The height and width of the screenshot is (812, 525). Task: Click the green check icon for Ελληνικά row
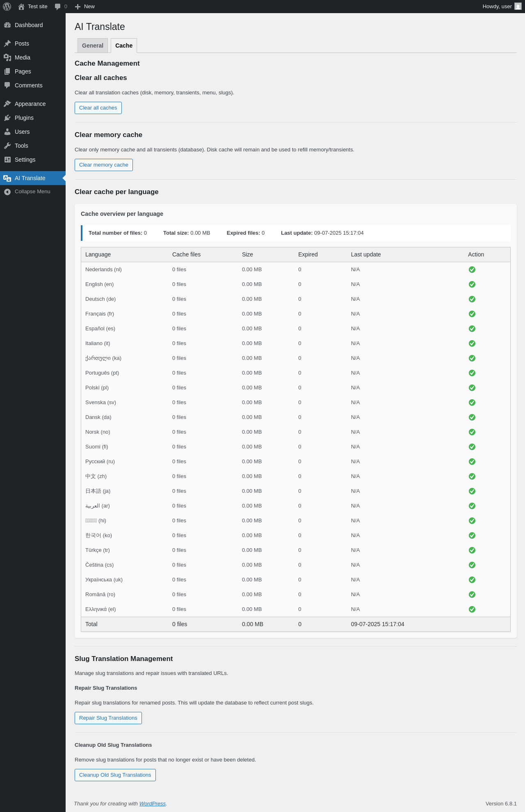coord(472,609)
